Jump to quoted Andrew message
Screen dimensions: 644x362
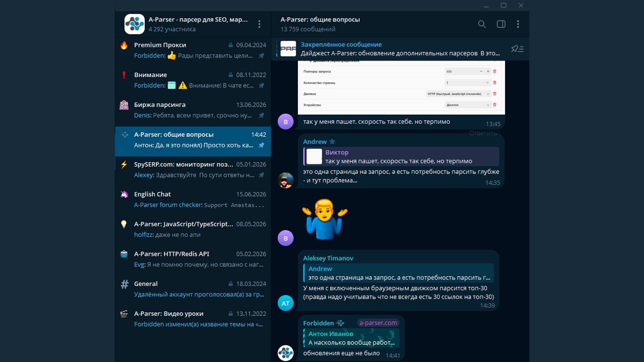pos(398,273)
